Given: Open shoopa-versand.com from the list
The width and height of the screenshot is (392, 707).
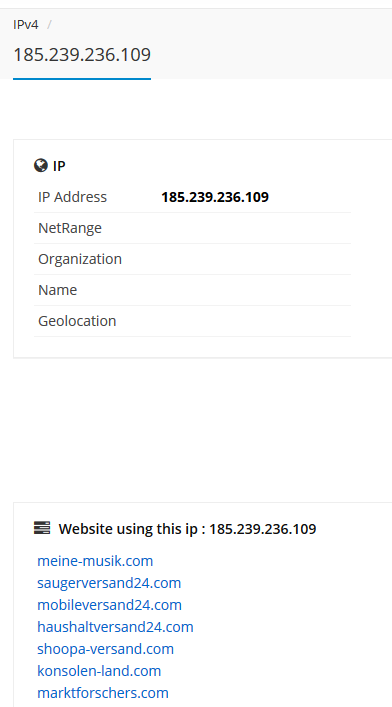Looking at the screenshot, I should click(106, 649).
